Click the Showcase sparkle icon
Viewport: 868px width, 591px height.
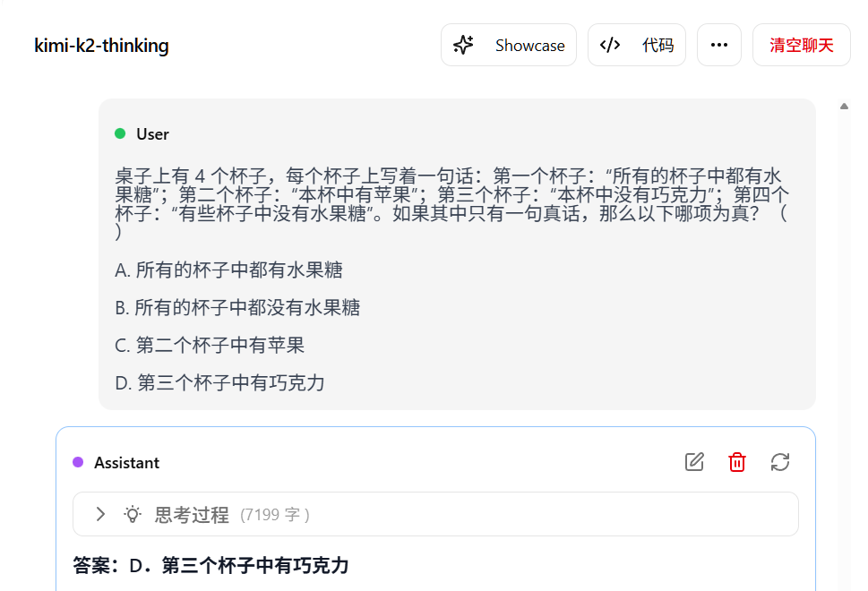click(x=463, y=45)
